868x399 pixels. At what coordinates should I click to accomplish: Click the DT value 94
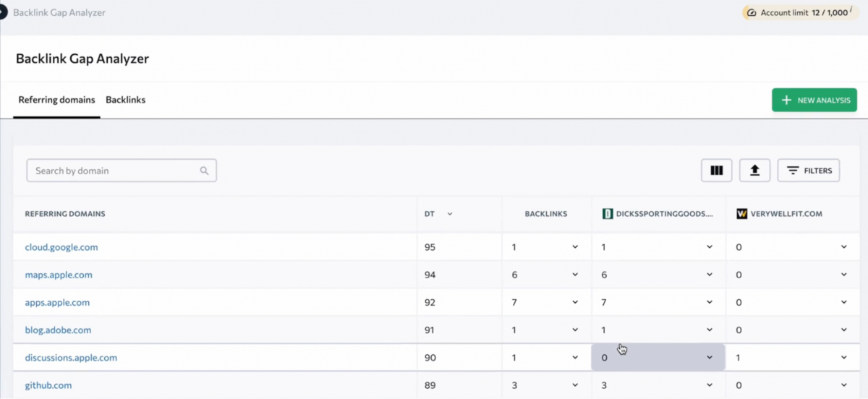tap(430, 275)
